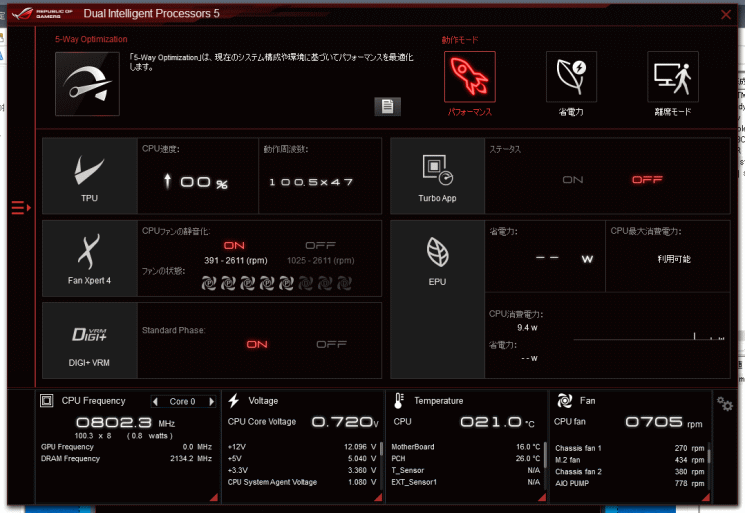The image size is (745, 513).
Task: Click the M.2 fan row
Action: [630, 460]
